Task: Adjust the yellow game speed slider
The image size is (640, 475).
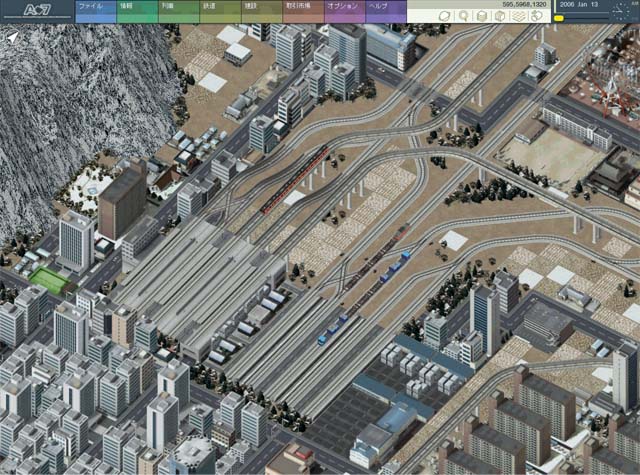Action: 559,18
